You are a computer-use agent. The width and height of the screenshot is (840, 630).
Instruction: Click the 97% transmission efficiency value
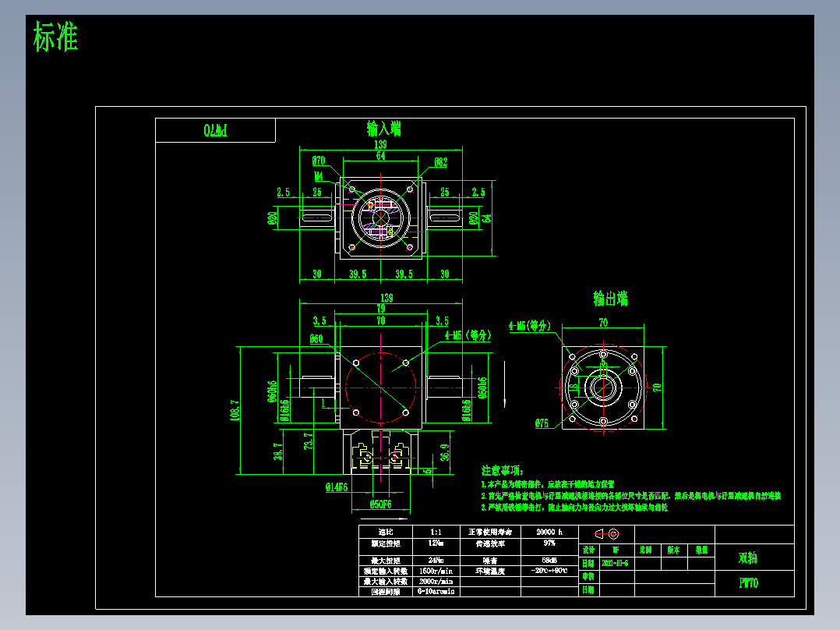coord(550,543)
